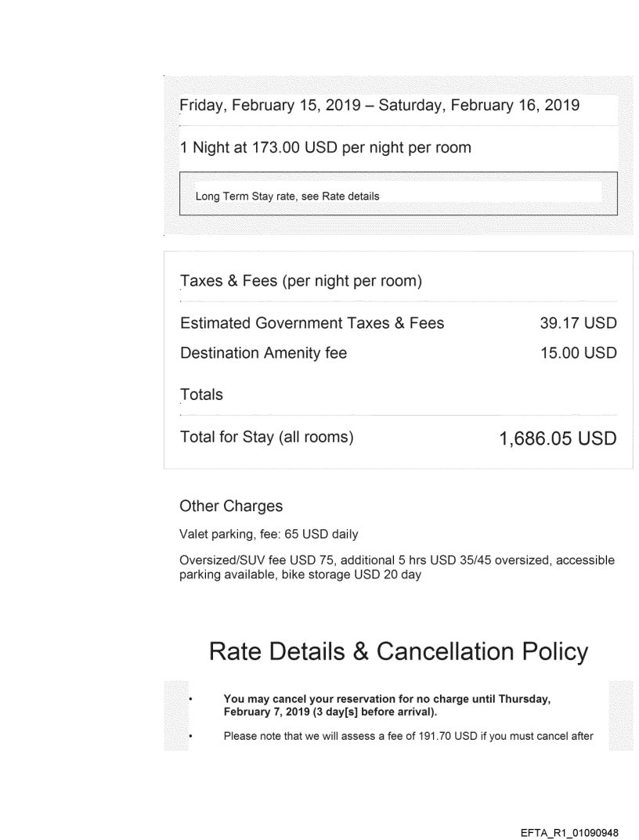This screenshot has width=639, height=840.
Task: Click the "1 Night at 173.00 USD" rate line
Action: [325, 146]
